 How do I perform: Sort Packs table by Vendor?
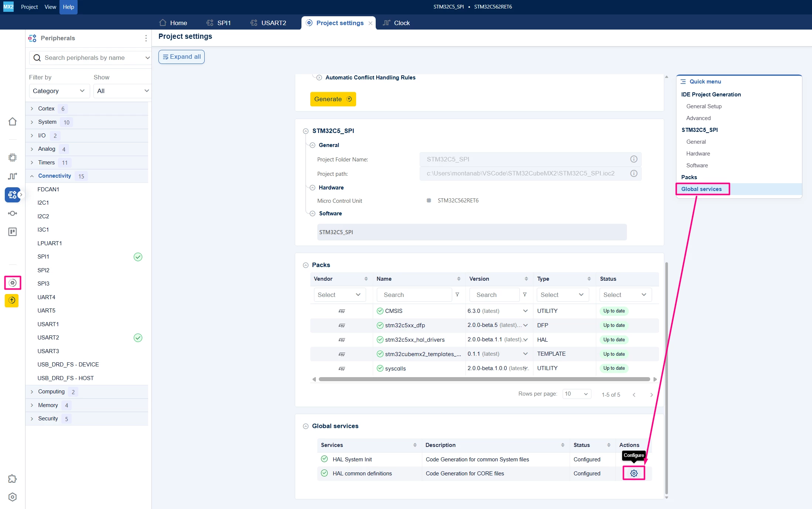366,279
